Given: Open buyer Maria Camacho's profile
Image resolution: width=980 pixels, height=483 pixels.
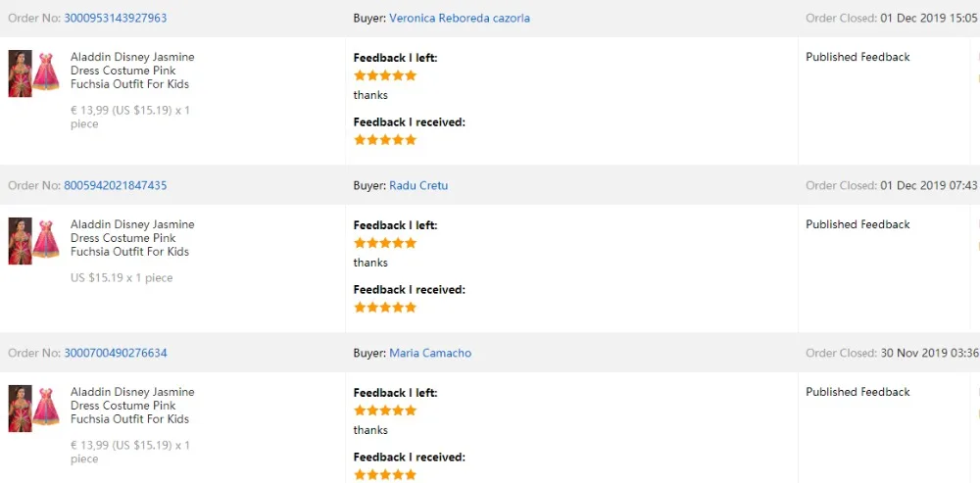Looking at the screenshot, I should coord(430,353).
